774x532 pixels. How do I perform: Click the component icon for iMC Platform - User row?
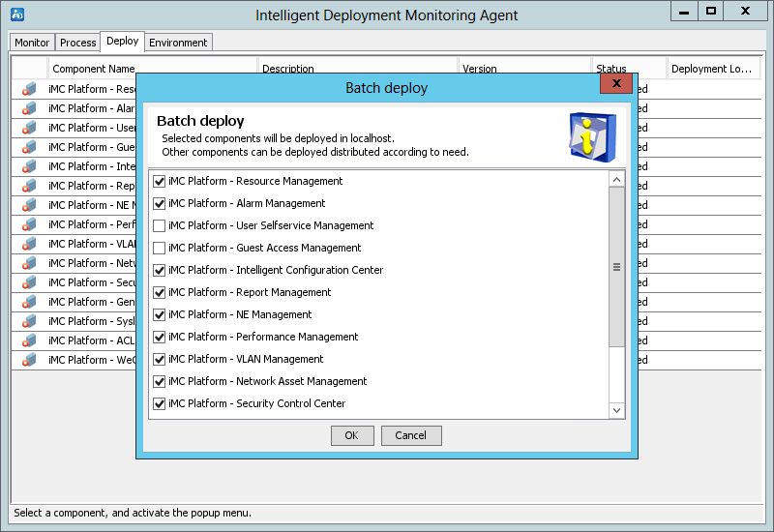(x=29, y=128)
